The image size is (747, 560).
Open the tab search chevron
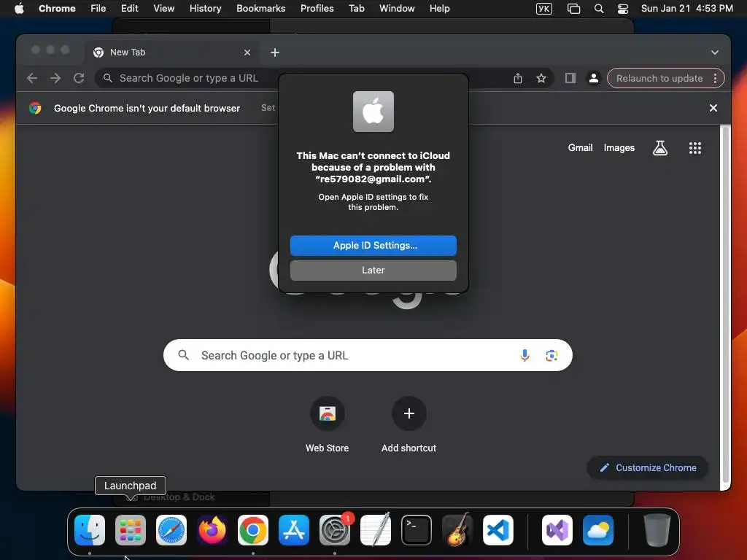pyautogui.click(x=715, y=52)
